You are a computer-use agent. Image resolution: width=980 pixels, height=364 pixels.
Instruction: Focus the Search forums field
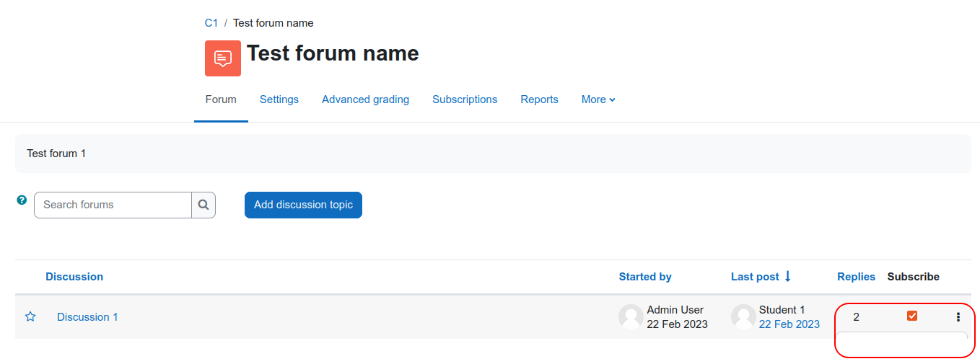coord(113,205)
